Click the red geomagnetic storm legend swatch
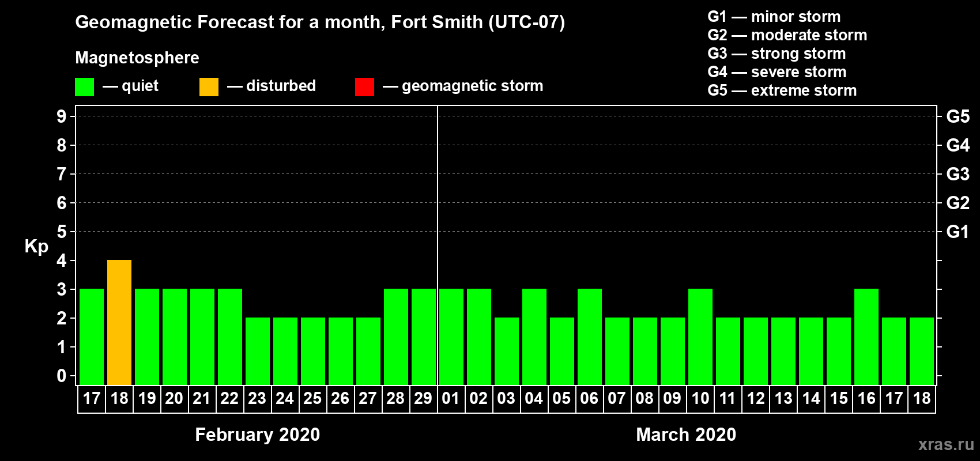Image resolution: width=980 pixels, height=461 pixels. (x=364, y=87)
